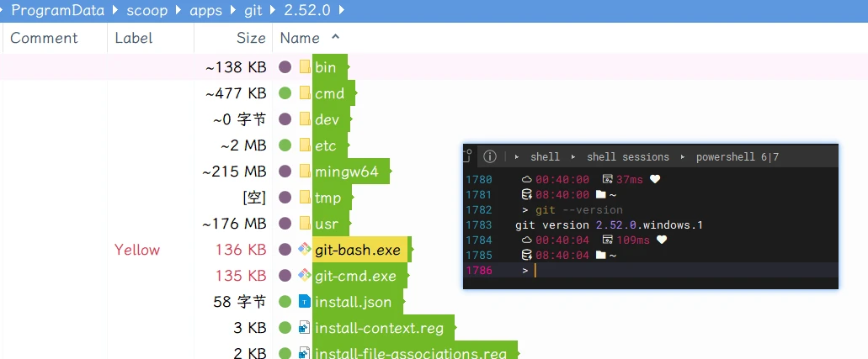Click the terminal prompt on line 1786
868x359 pixels.
pyautogui.click(x=525, y=271)
